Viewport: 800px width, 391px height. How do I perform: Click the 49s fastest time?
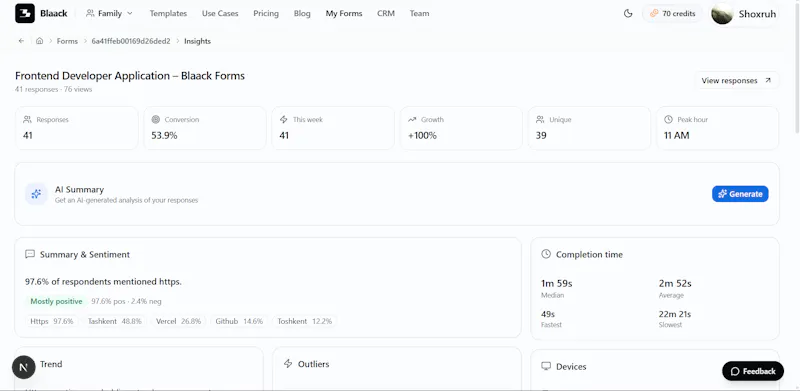[548, 314]
